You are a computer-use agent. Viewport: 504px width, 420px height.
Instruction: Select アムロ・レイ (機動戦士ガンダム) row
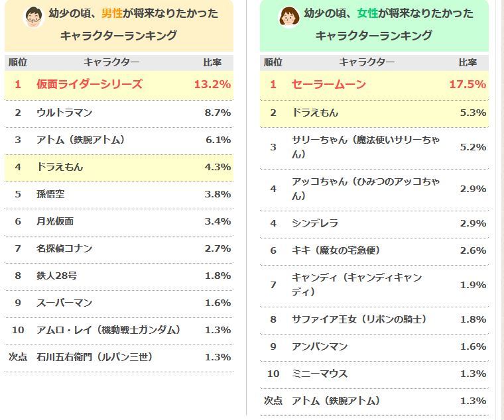[x=108, y=330]
